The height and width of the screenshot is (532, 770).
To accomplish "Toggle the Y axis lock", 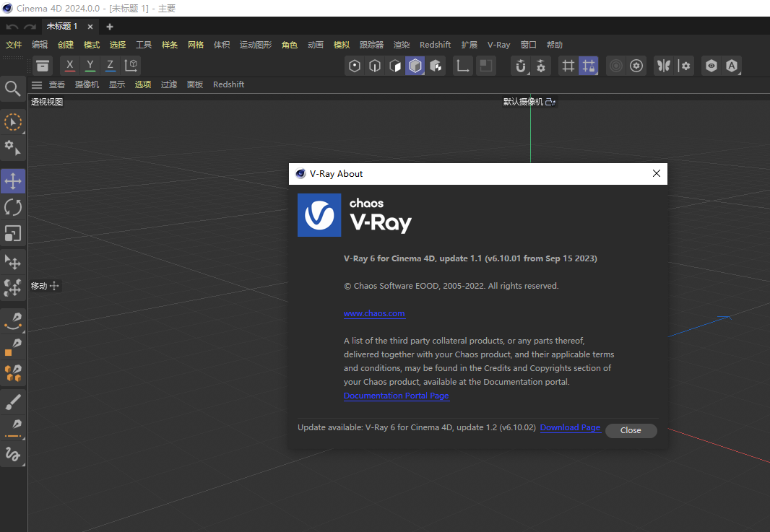I will [x=90, y=65].
